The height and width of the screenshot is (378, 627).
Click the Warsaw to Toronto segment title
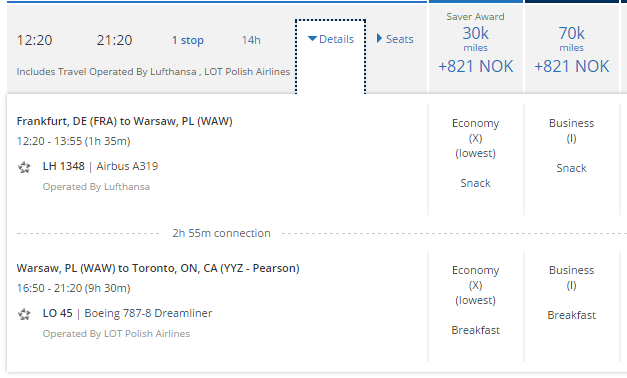point(158,268)
